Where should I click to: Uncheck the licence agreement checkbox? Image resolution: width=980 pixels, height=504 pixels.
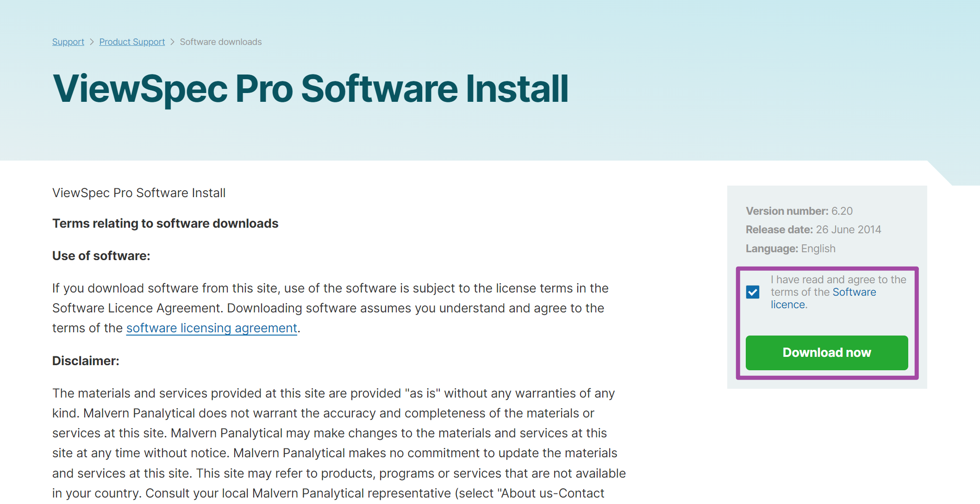point(753,292)
